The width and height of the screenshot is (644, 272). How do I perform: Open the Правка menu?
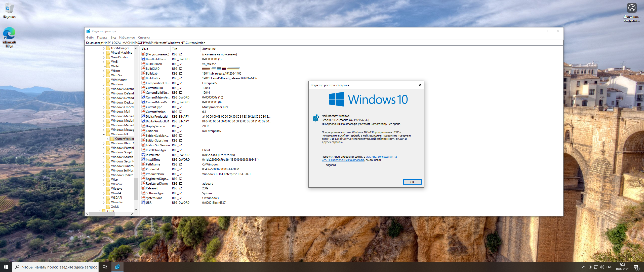(x=102, y=38)
